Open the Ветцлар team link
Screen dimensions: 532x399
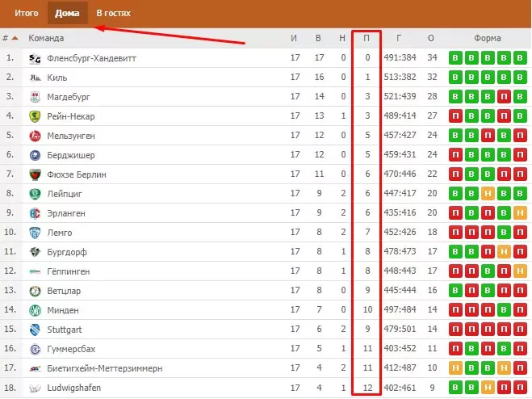click(64, 291)
